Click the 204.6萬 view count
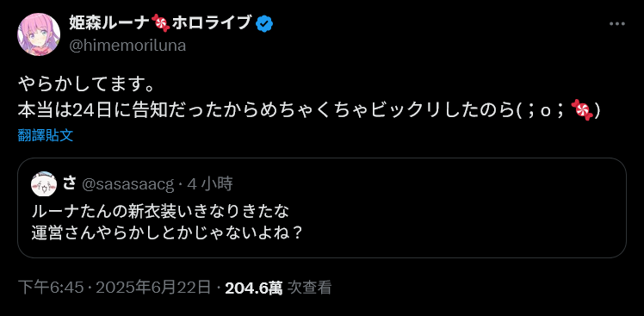This screenshot has height=316, width=644. point(254,288)
